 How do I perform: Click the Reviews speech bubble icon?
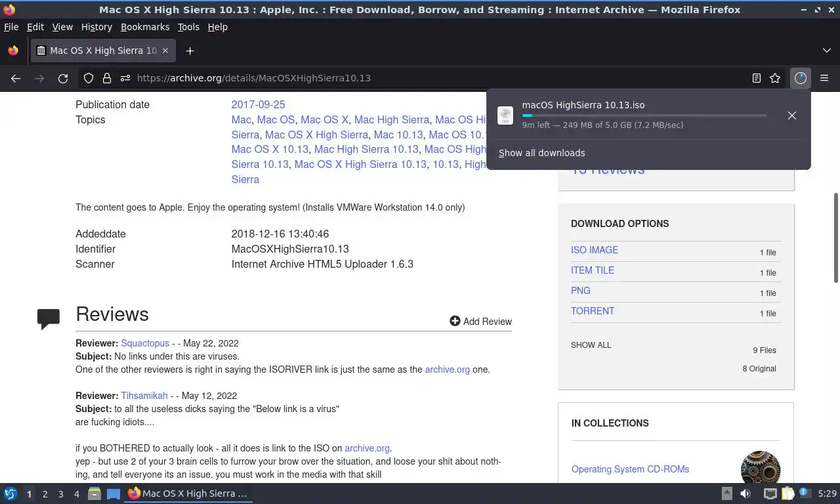pos(49,319)
